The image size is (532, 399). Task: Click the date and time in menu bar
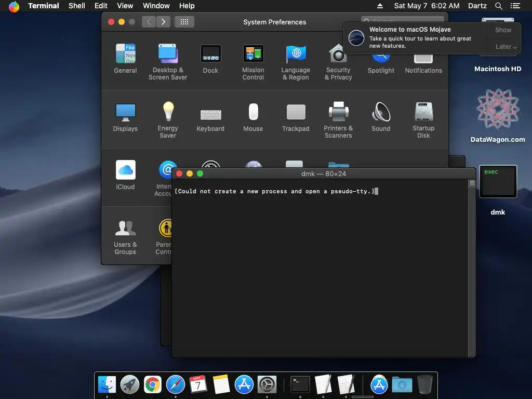[x=427, y=6]
